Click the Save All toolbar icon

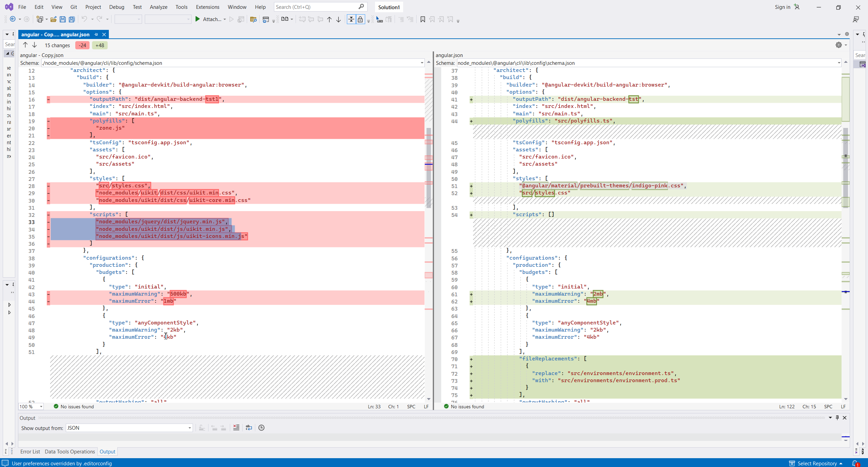(x=72, y=19)
